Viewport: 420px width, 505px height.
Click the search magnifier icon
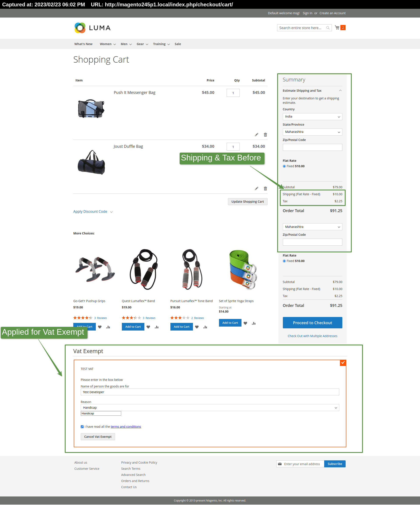[328, 28]
